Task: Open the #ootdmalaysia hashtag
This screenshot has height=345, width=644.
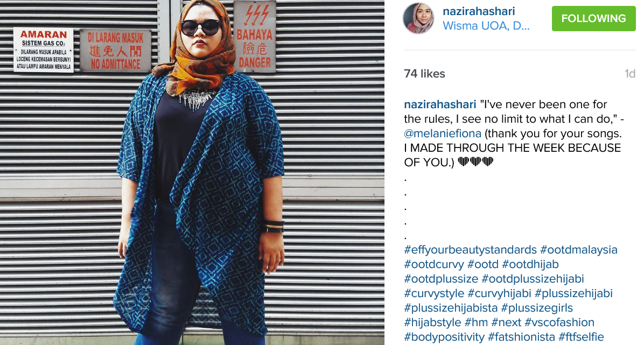Action: (x=579, y=250)
